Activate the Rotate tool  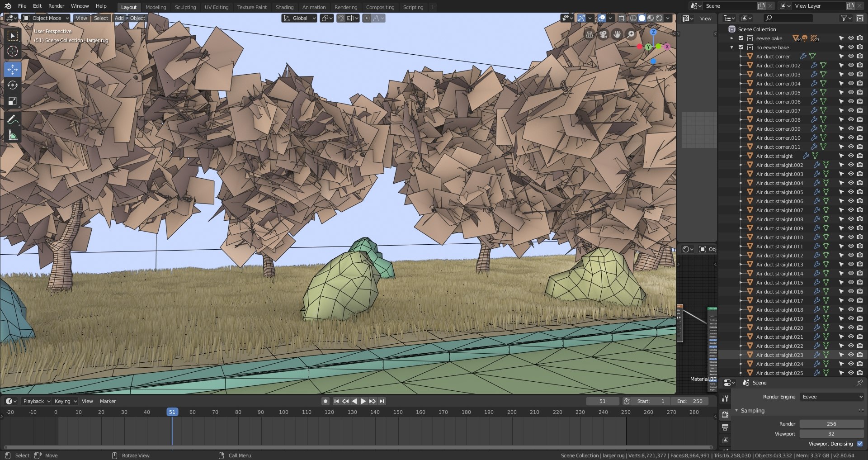(x=13, y=85)
